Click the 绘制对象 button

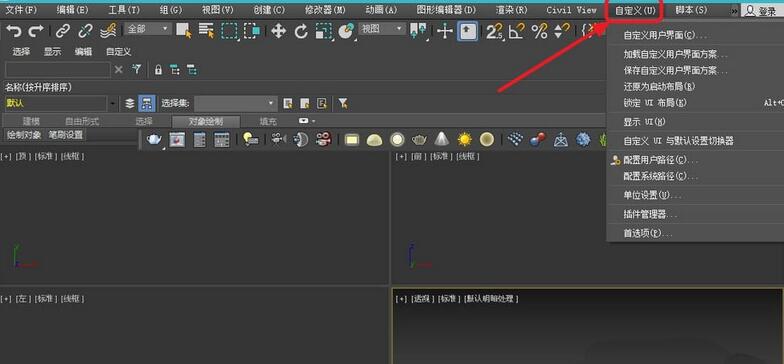24,134
